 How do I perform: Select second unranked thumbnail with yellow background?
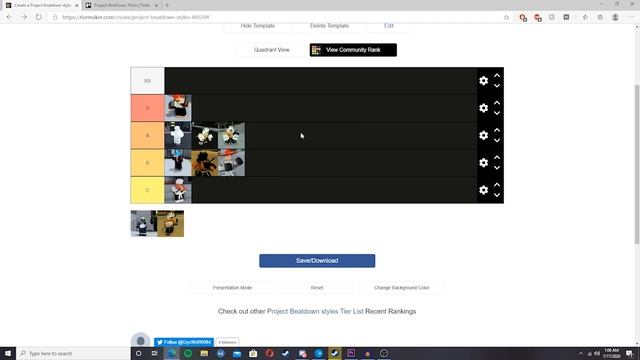[171, 224]
